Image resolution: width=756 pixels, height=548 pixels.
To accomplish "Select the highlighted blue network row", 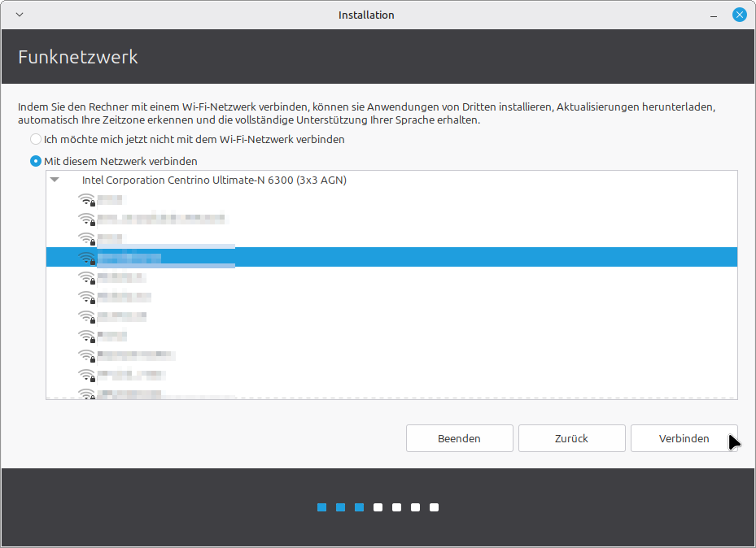I will [407, 258].
